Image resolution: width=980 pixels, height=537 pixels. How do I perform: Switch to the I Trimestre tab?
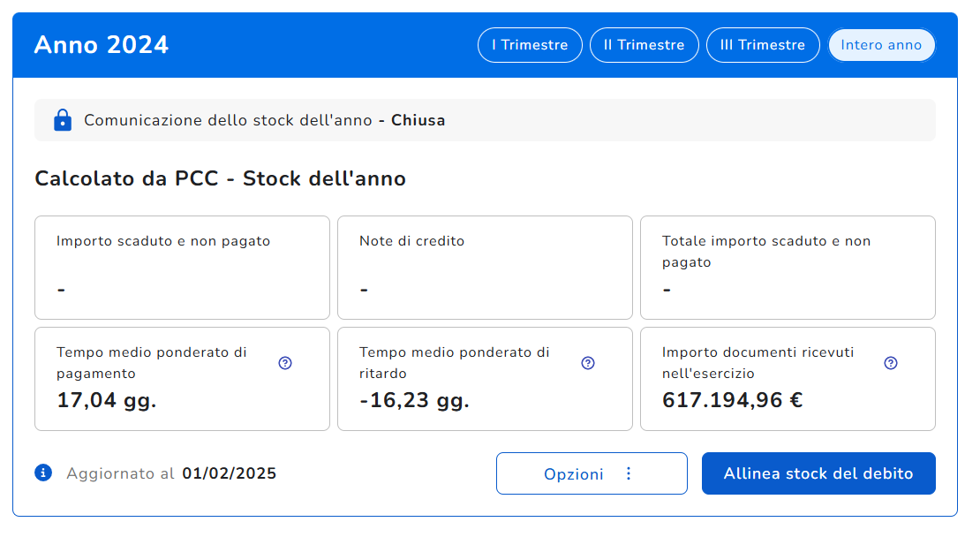point(530,45)
